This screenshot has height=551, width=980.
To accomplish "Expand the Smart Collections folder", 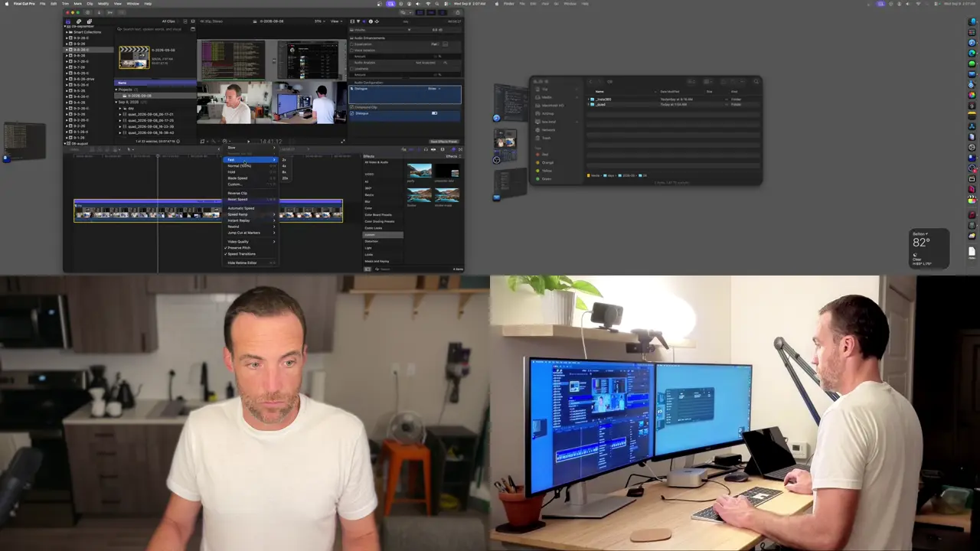I will pyautogui.click(x=67, y=32).
